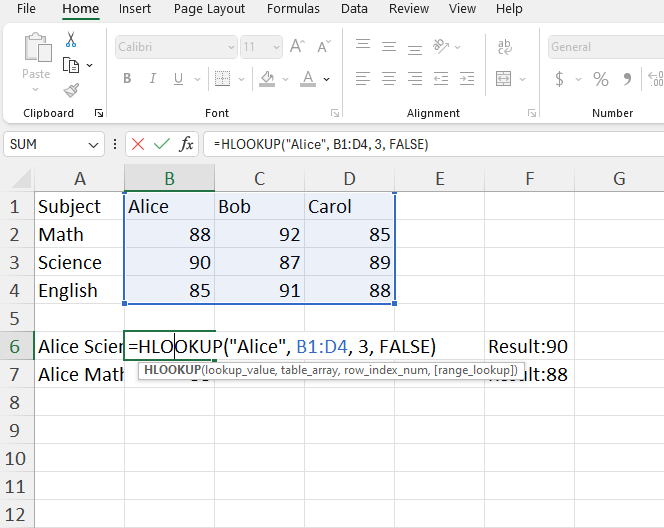Toggle Italic formatting
664x528 pixels.
[x=153, y=79]
